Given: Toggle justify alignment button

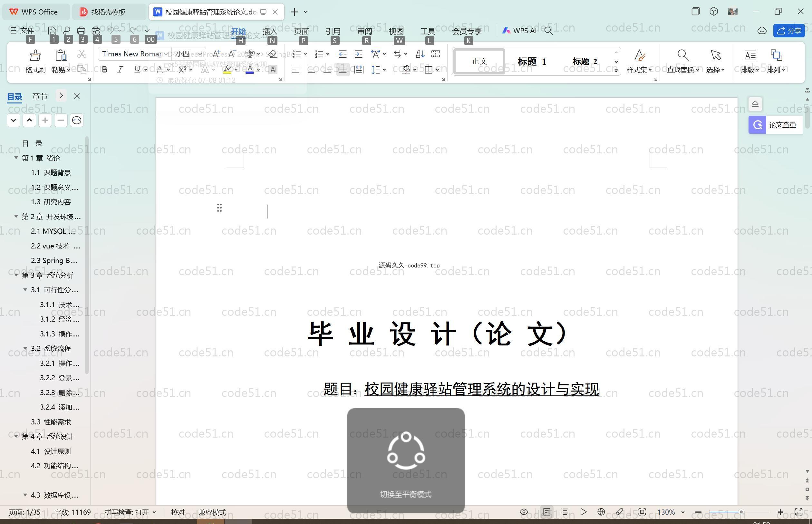Looking at the screenshot, I should coord(343,70).
